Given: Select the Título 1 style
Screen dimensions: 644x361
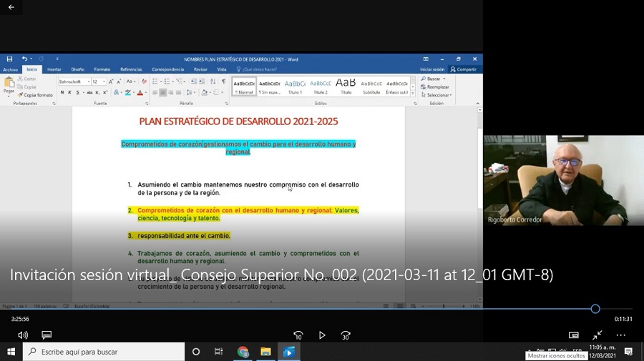Looking at the screenshot, I should click(295, 86).
